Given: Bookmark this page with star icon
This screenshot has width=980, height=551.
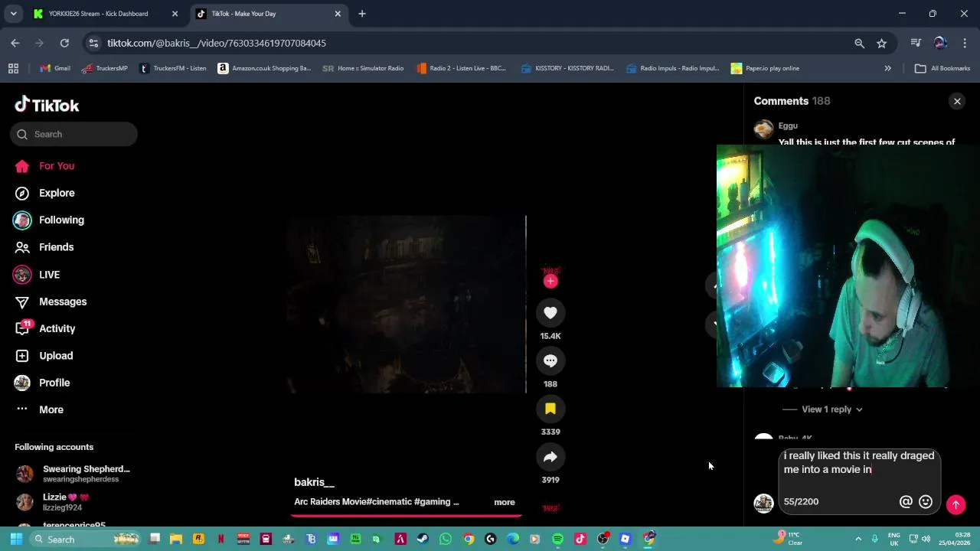Looking at the screenshot, I should (x=882, y=44).
